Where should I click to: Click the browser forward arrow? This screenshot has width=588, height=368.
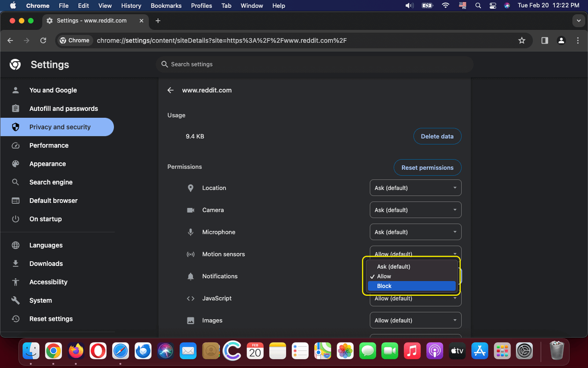26,41
